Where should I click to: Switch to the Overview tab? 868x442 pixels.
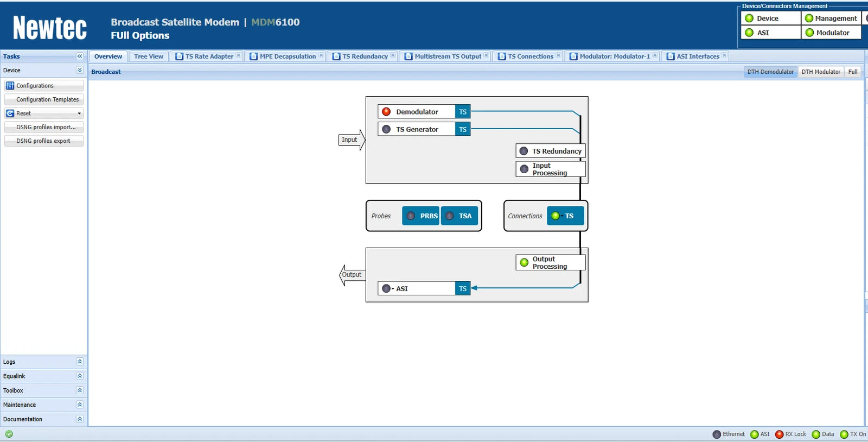[108, 56]
